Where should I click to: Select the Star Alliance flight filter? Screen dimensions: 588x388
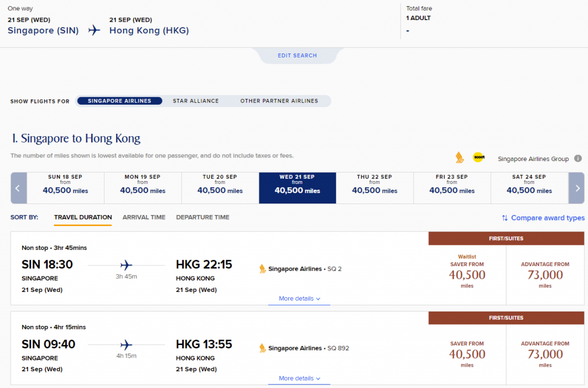coord(195,101)
